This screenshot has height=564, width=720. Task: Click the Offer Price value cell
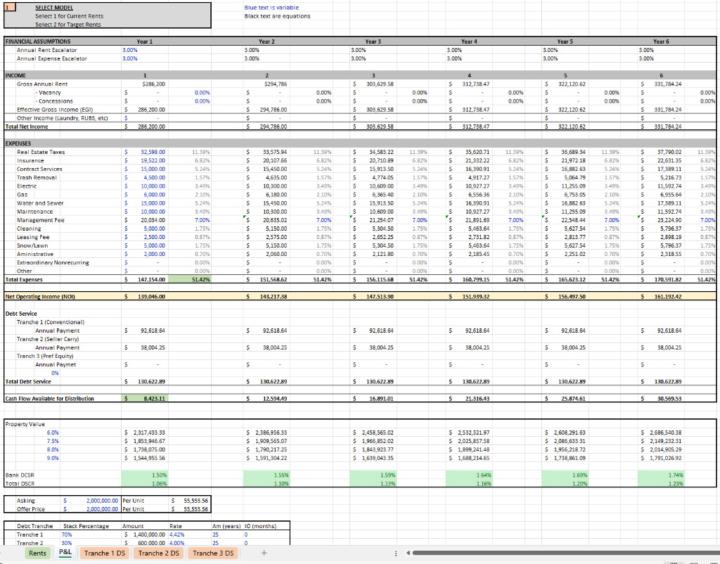pos(98,510)
